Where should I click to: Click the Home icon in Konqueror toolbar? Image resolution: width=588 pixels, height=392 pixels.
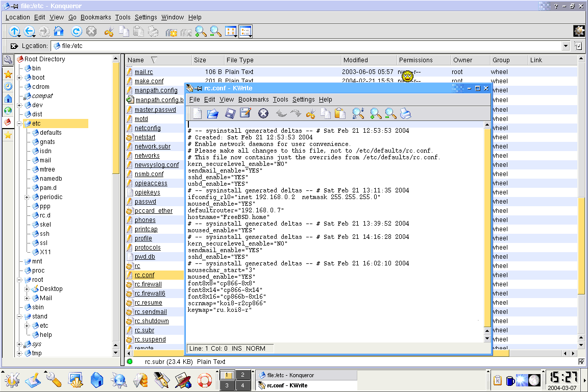(x=59, y=32)
